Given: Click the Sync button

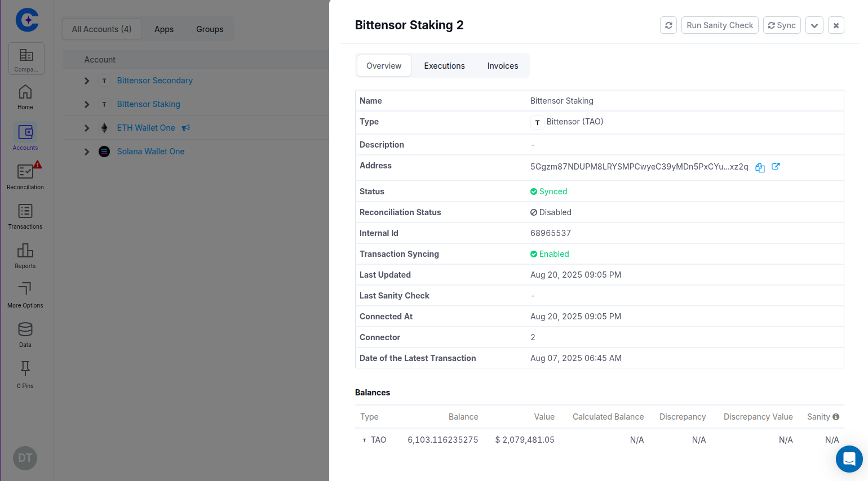Looking at the screenshot, I should [782, 25].
